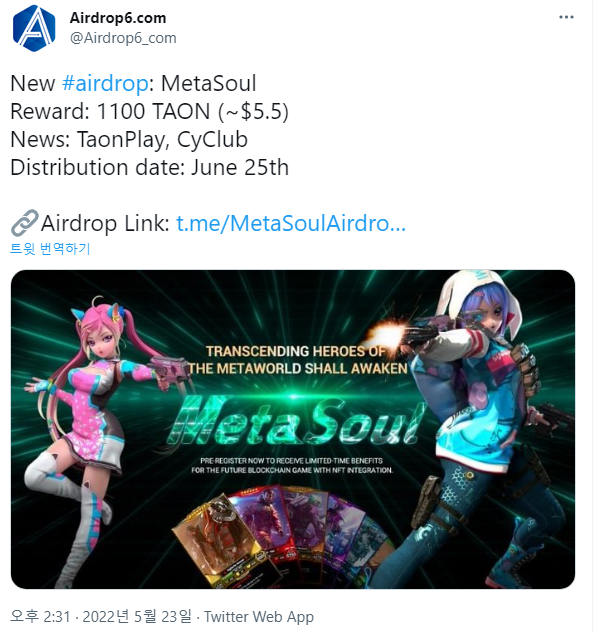Viewport: 600px width, 632px height.
Task: Open the Airdrop6.com hexagon profile avatar
Action: coord(34,28)
